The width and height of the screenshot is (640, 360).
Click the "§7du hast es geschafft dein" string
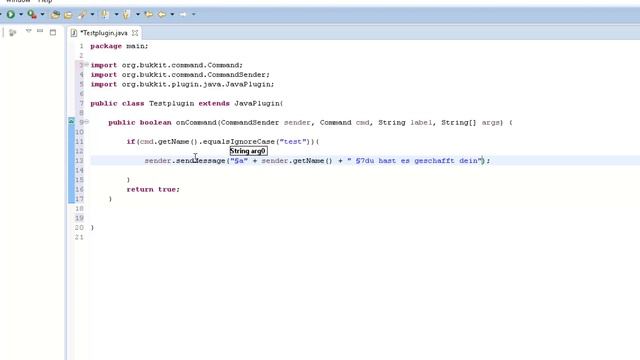coord(414,161)
